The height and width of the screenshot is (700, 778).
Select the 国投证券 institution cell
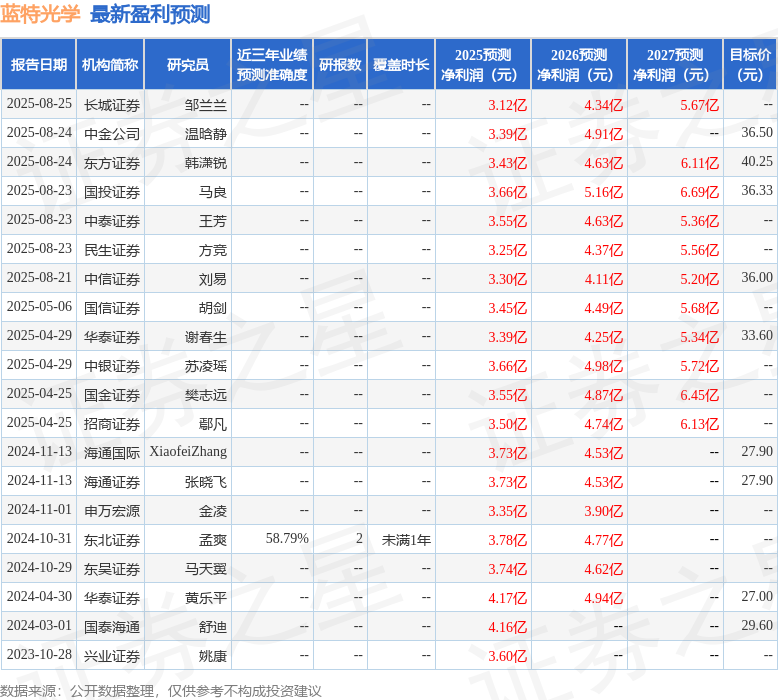112,192
